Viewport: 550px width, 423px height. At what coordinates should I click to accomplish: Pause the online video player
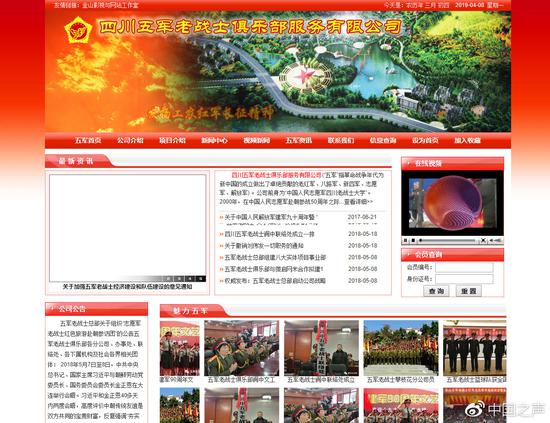coord(405,240)
